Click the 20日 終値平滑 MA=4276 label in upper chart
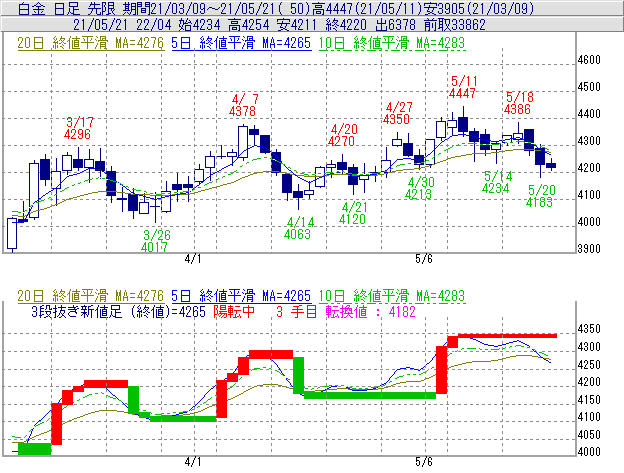Screen dimensions: 624x473 (90, 43)
